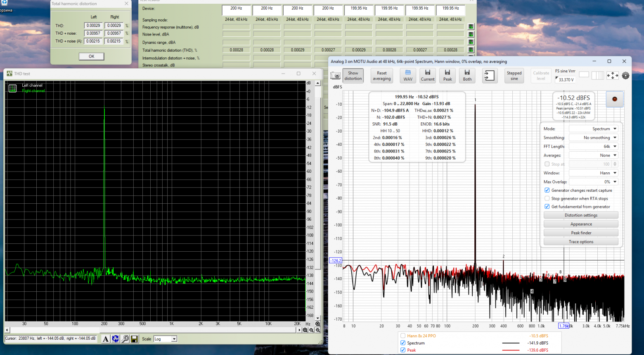Open RTA settings gear icon
Screen dimensions: 644x355
tap(625, 76)
